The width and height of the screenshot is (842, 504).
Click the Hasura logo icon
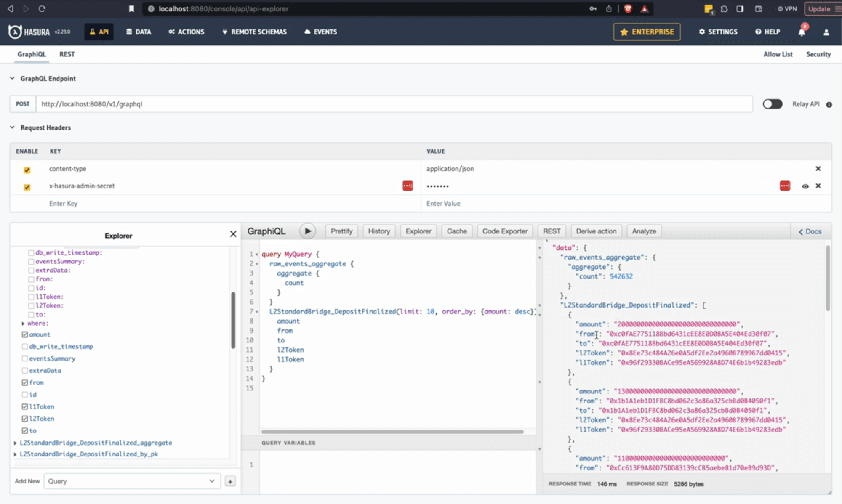tap(14, 32)
